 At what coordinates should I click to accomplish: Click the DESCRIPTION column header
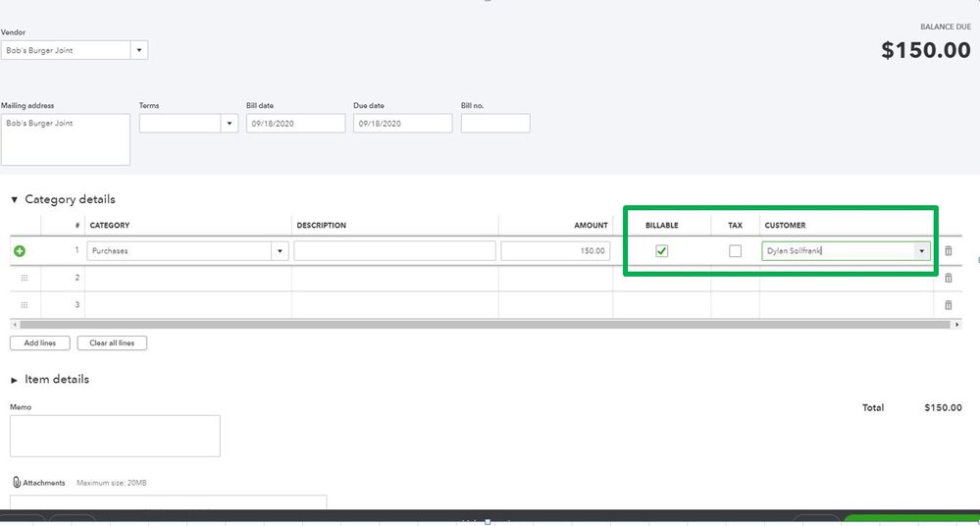click(x=321, y=225)
